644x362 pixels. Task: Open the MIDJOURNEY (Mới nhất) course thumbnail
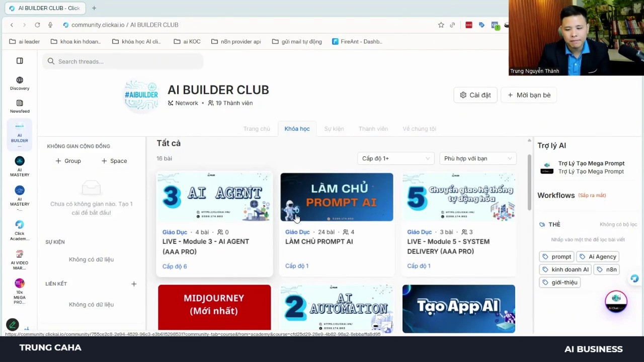pyautogui.click(x=214, y=308)
